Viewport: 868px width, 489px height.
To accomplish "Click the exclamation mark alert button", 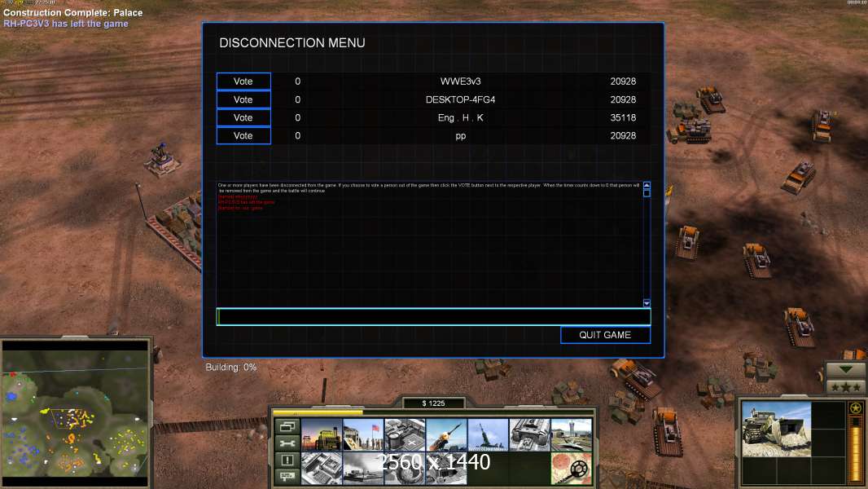I will pos(287,460).
